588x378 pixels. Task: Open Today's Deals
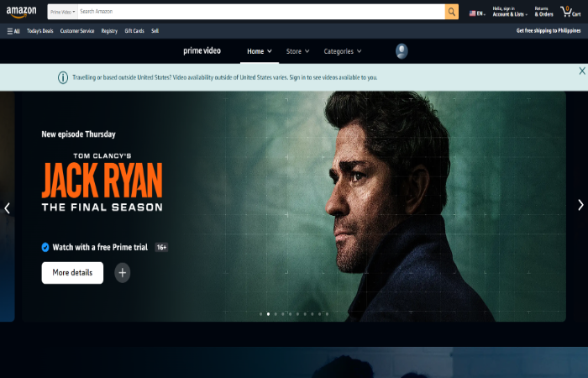(x=39, y=31)
